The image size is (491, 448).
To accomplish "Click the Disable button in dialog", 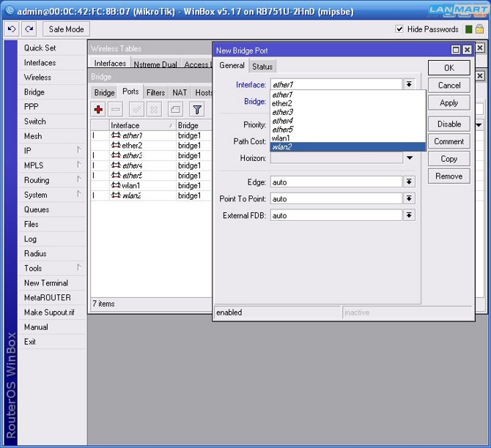I will 449,124.
